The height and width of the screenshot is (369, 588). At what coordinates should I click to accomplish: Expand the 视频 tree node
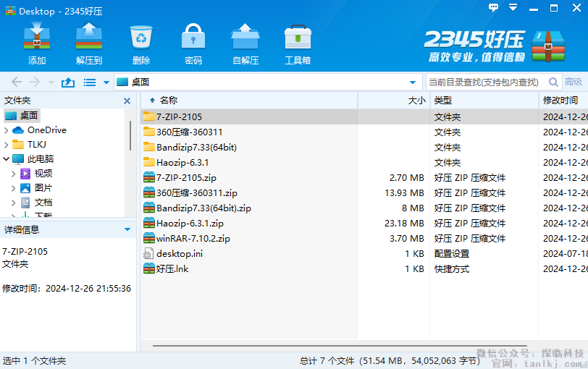(x=14, y=174)
